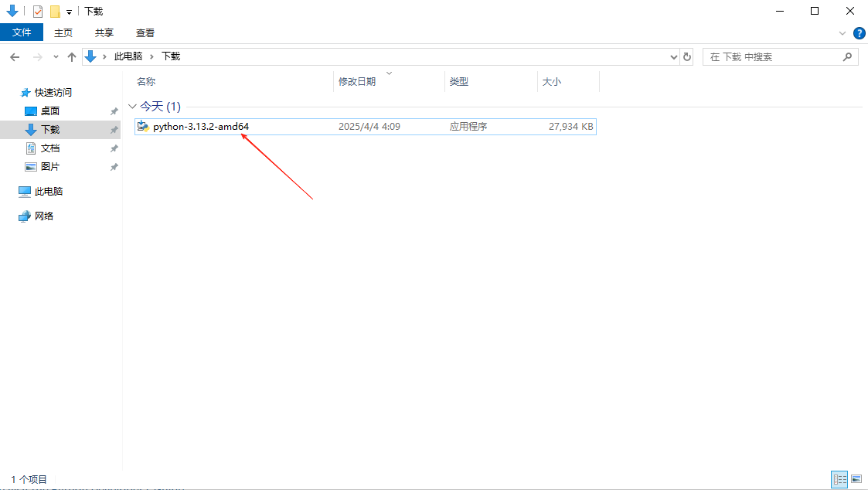This screenshot has width=868, height=490.
Task: Expand the ribbon with the chevron
Action: click(842, 33)
